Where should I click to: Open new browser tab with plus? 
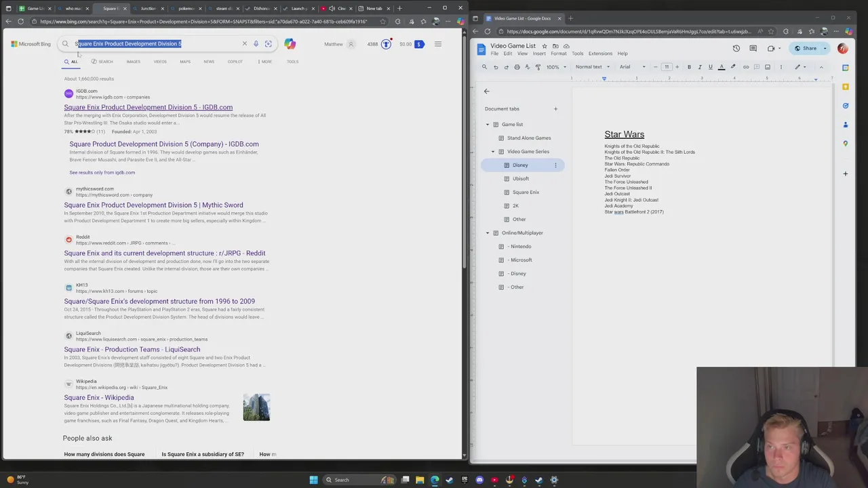pos(399,8)
